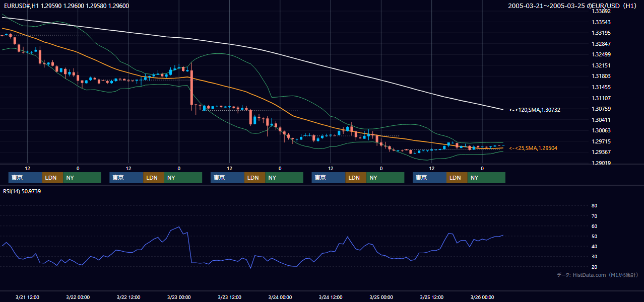The image size is (644, 302).
Task: Click the 3/26 00:00 time axis marker
Action: coord(482,297)
